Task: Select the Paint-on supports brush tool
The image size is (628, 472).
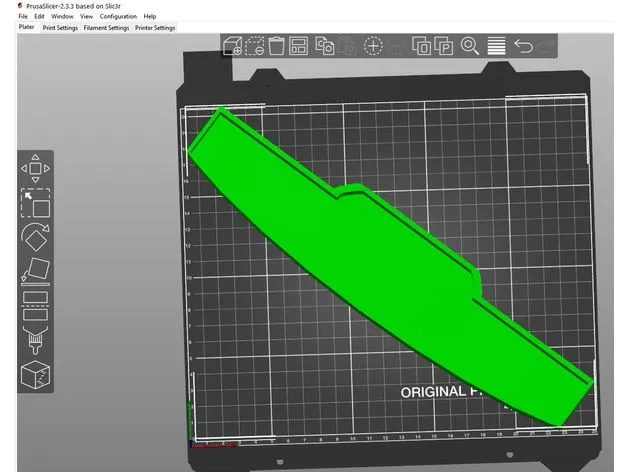Action: tap(35, 340)
